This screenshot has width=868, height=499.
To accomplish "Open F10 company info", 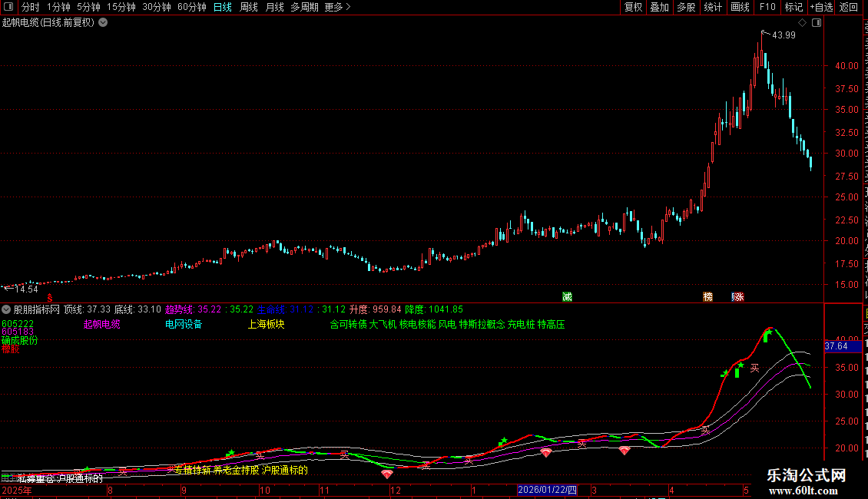I will [x=767, y=7].
